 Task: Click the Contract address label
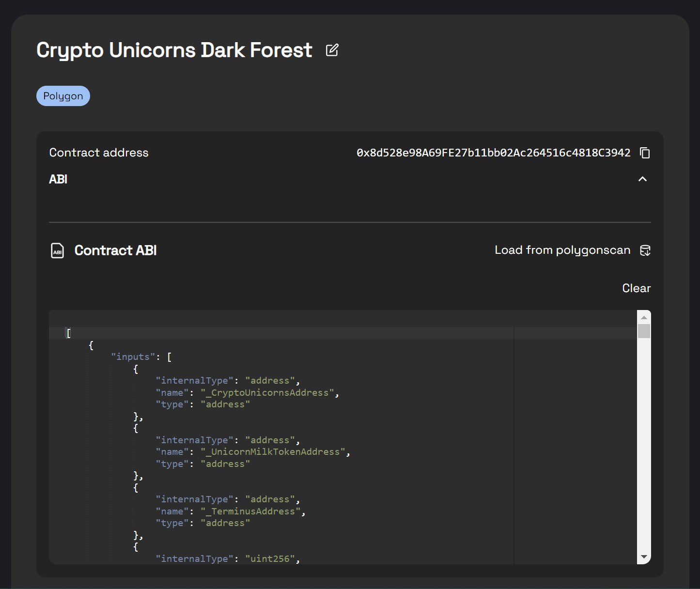point(99,153)
